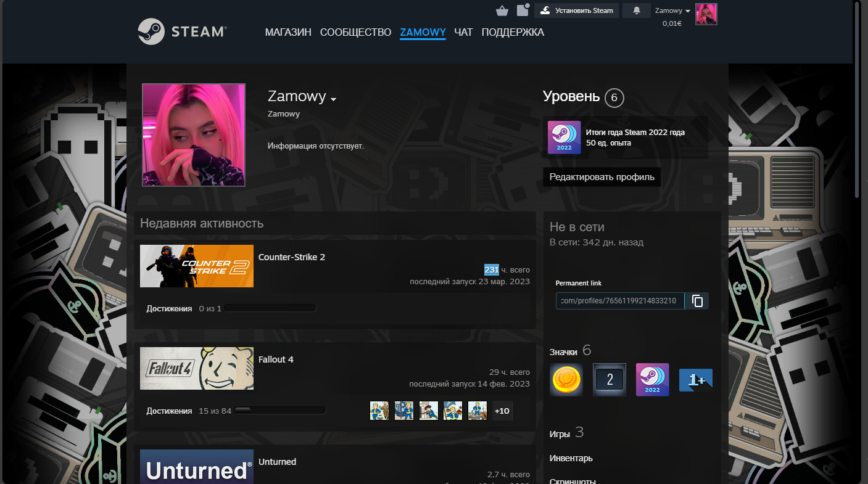Click Достижения label under Fallout 4

click(170, 411)
